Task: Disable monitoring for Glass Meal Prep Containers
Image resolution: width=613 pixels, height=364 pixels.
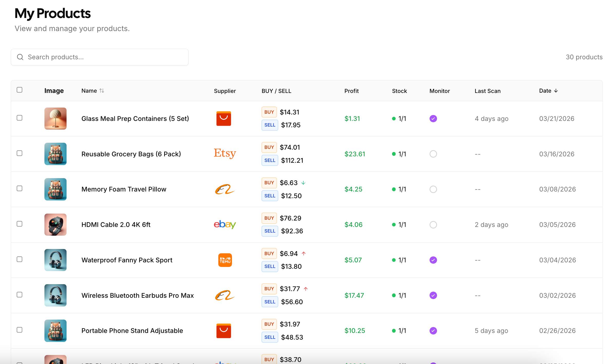Action: tap(433, 118)
